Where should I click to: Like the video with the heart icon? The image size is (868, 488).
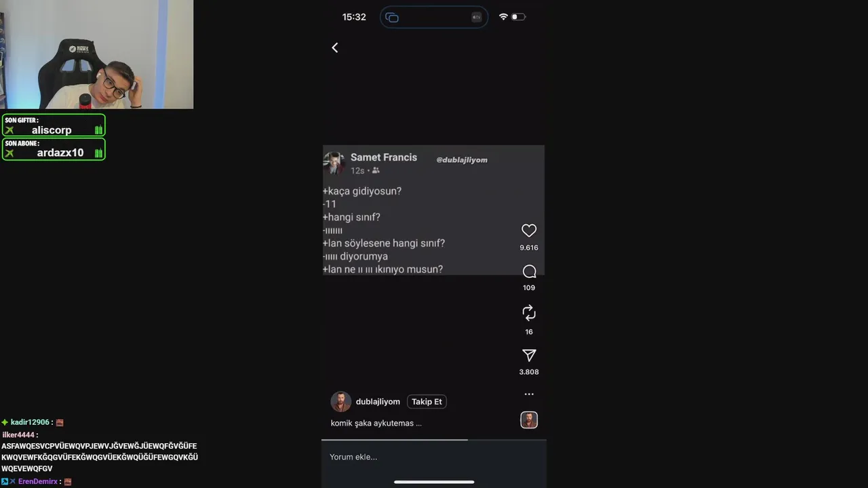pyautogui.click(x=529, y=230)
